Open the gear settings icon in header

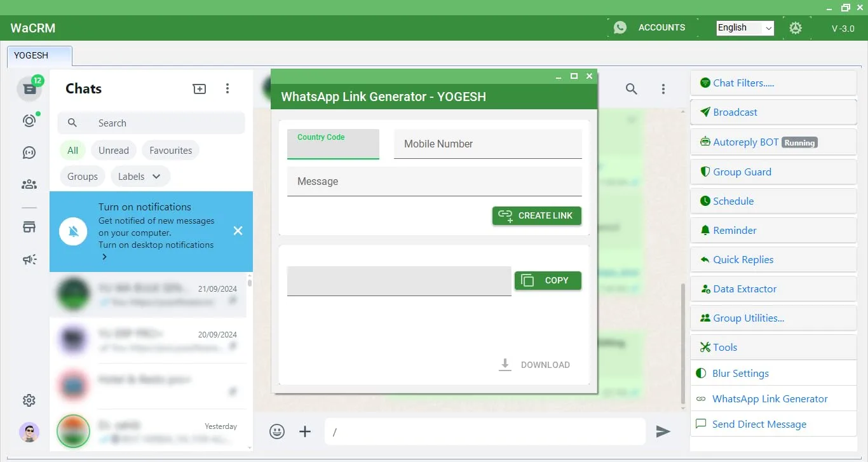coord(796,28)
